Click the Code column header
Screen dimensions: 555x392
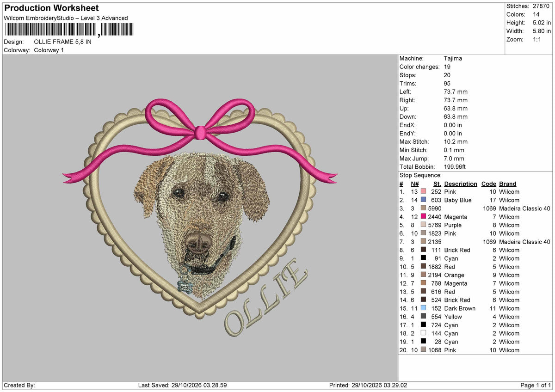click(488, 184)
